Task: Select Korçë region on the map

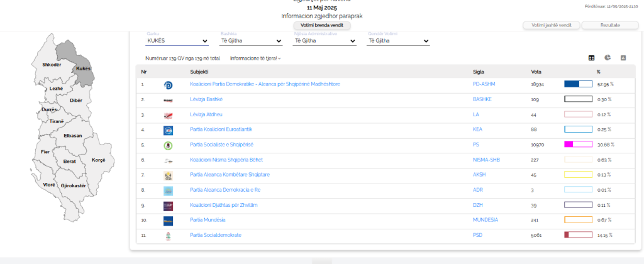Action: [x=99, y=160]
